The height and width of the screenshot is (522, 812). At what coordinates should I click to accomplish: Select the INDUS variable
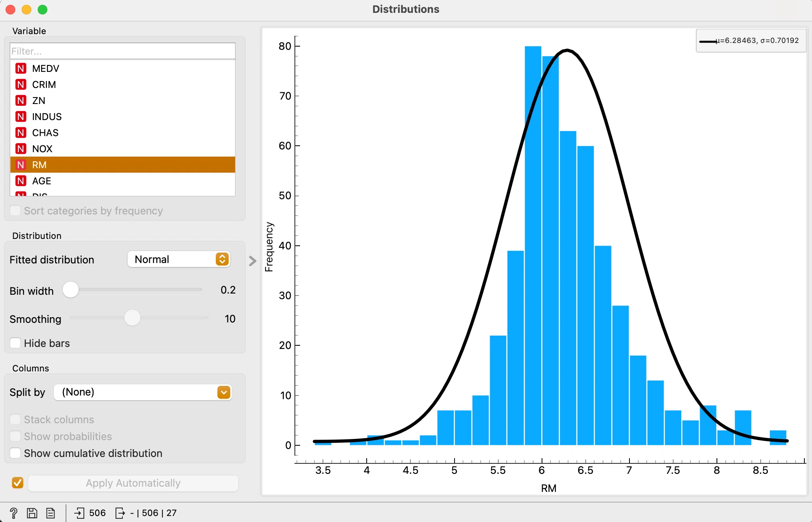pos(122,117)
